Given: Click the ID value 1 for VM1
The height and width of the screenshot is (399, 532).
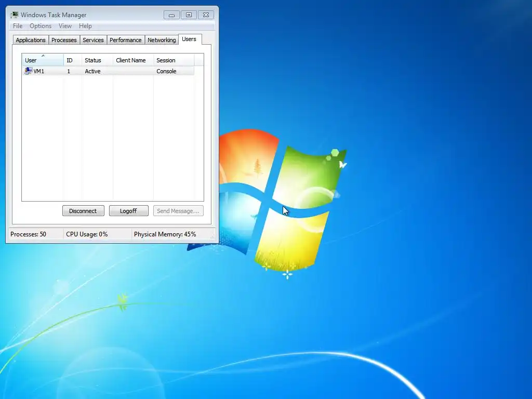Looking at the screenshot, I should tap(69, 71).
